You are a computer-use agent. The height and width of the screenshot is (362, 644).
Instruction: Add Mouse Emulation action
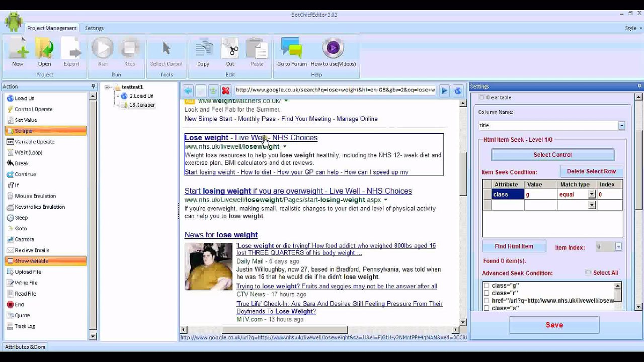[x=45, y=196]
